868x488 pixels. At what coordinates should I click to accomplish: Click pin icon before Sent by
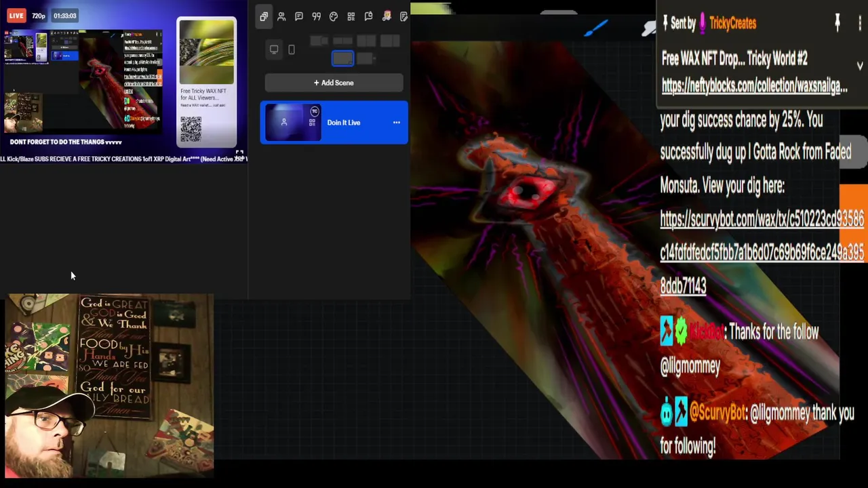click(666, 23)
